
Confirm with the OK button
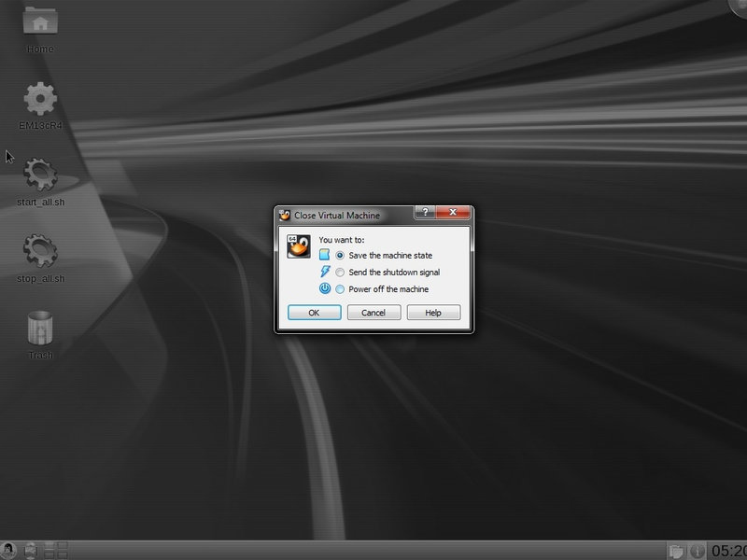pyautogui.click(x=314, y=313)
